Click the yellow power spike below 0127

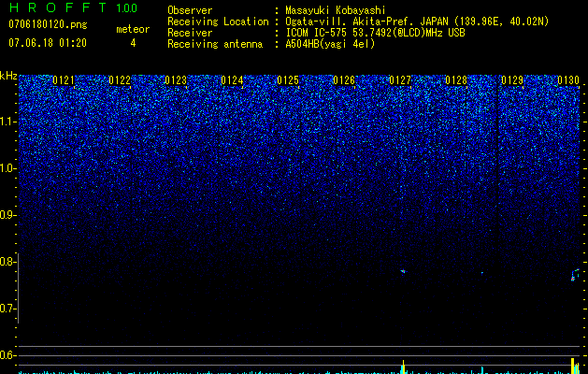pos(404,367)
